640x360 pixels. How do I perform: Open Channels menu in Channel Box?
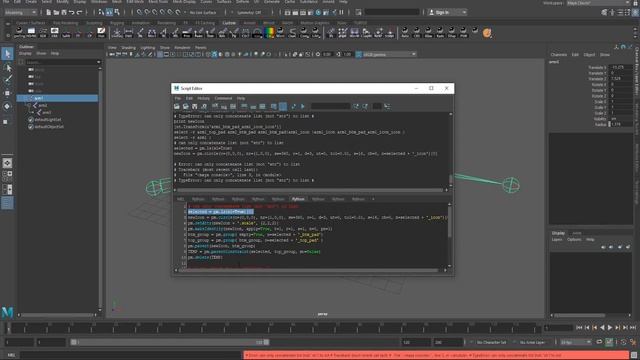(558, 55)
